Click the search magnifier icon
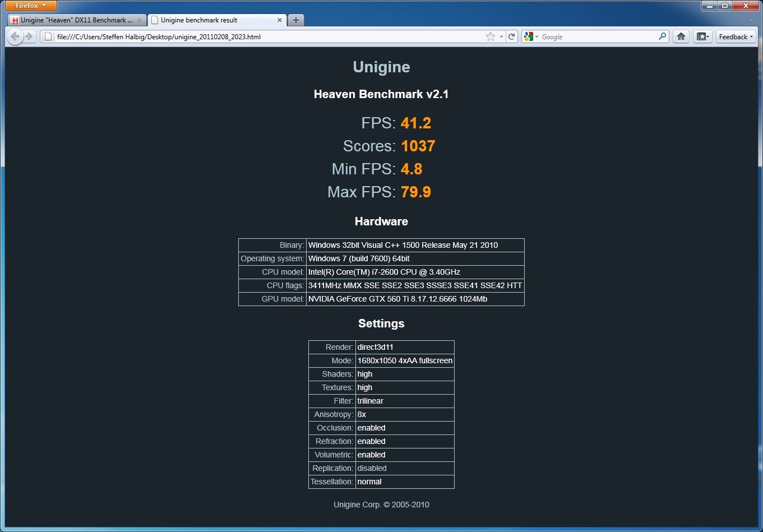The width and height of the screenshot is (763, 532). (x=663, y=36)
